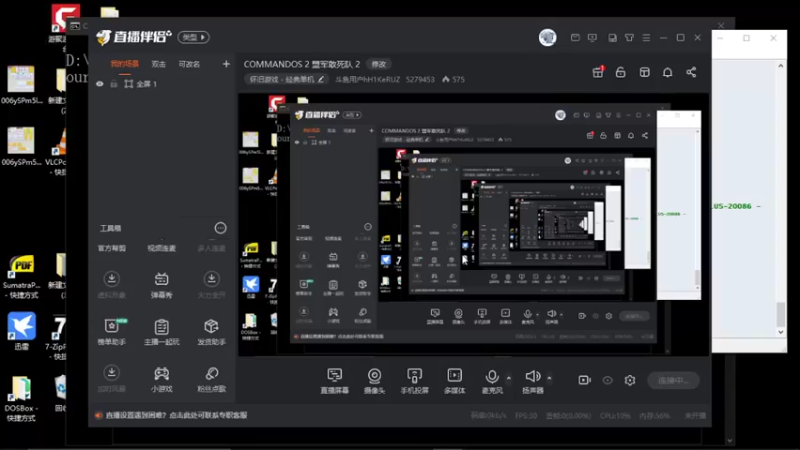This screenshot has height=450, width=800.
Task: Switch to the 双击 scene tab
Action: [x=159, y=64]
